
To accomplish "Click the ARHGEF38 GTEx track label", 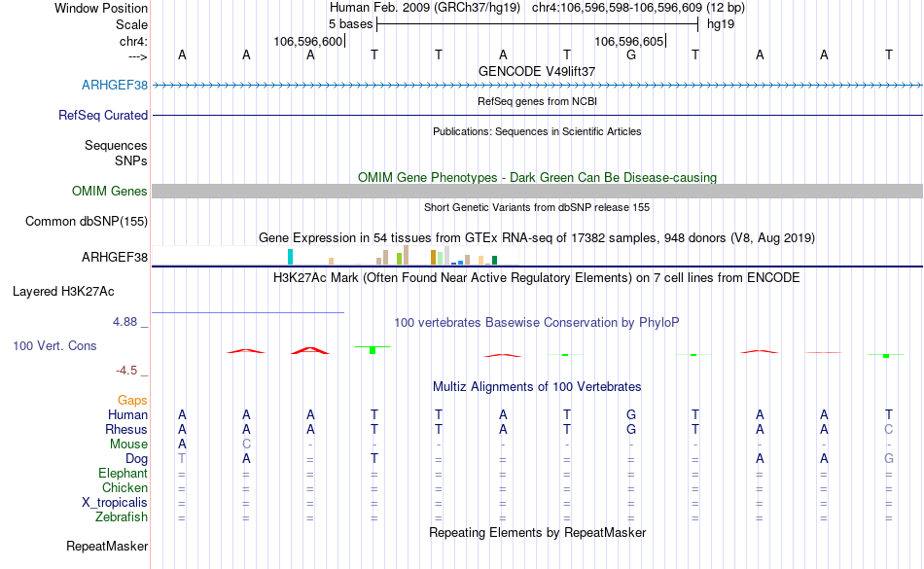I will 115,257.
